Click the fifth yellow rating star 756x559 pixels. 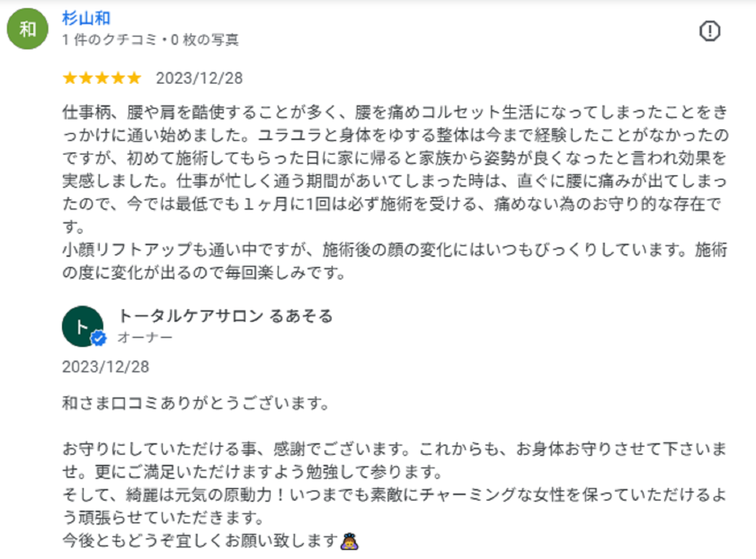135,78
